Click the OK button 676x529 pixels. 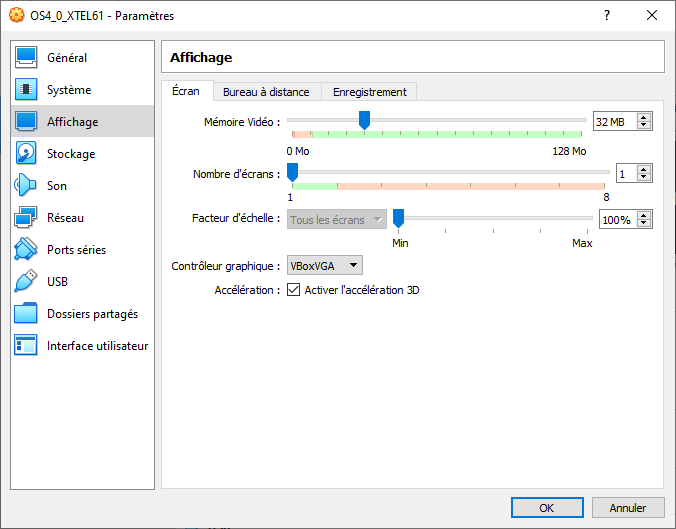(x=546, y=508)
